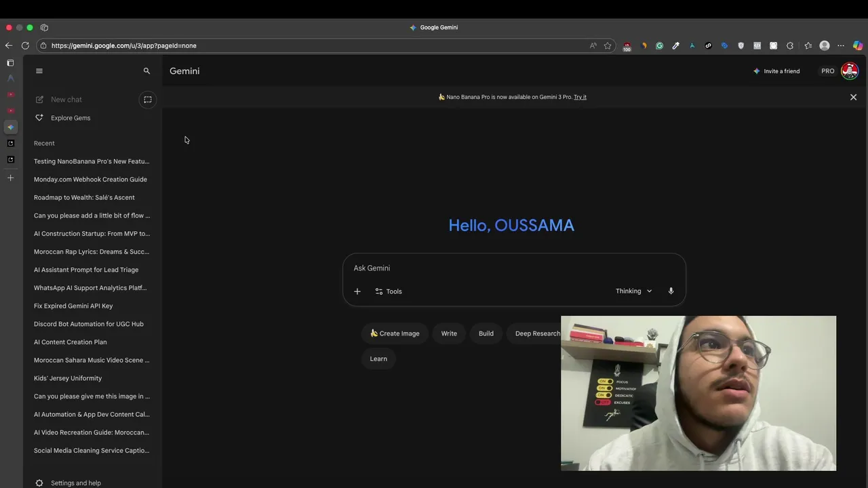868x488 pixels.
Task: Bookmark page with the star icon
Action: tap(608, 45)
